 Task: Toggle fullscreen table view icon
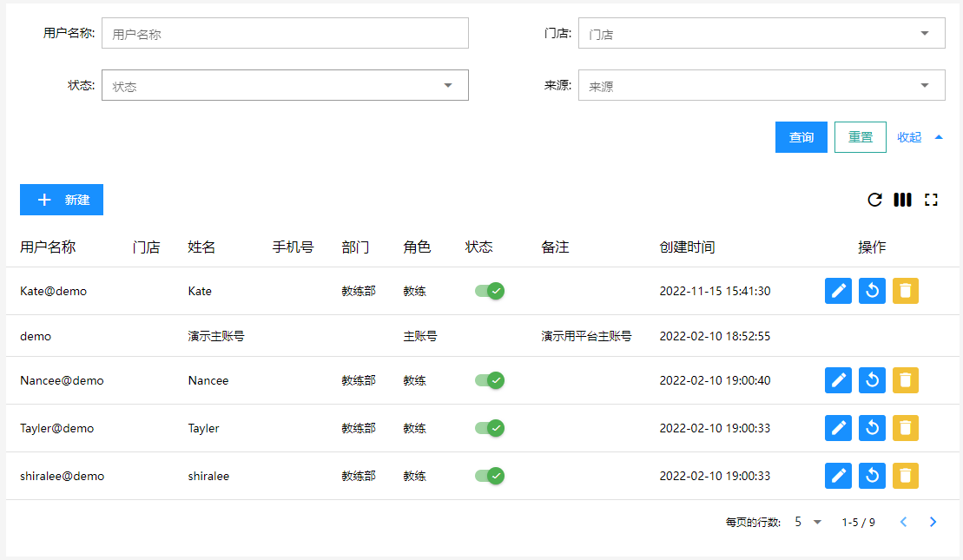tap(931, 200)
